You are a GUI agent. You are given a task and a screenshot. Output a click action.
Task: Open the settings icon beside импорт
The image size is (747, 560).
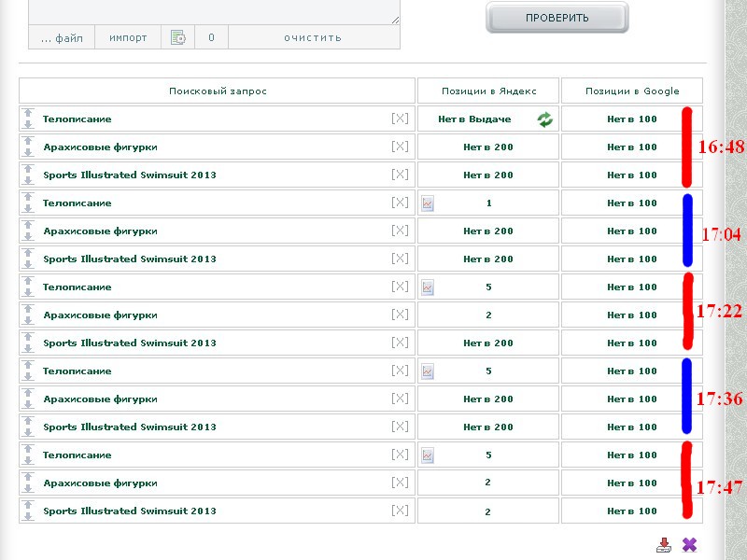coord(178,37)
